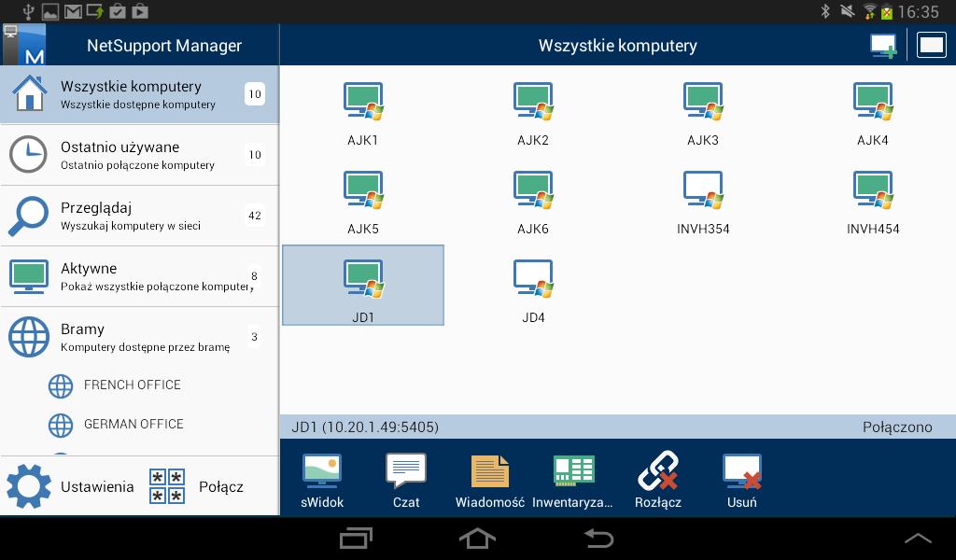This screenshot has width=956, height=560.
Task: Tap the NetSupport Manager logo
Action: coord(23,45)
